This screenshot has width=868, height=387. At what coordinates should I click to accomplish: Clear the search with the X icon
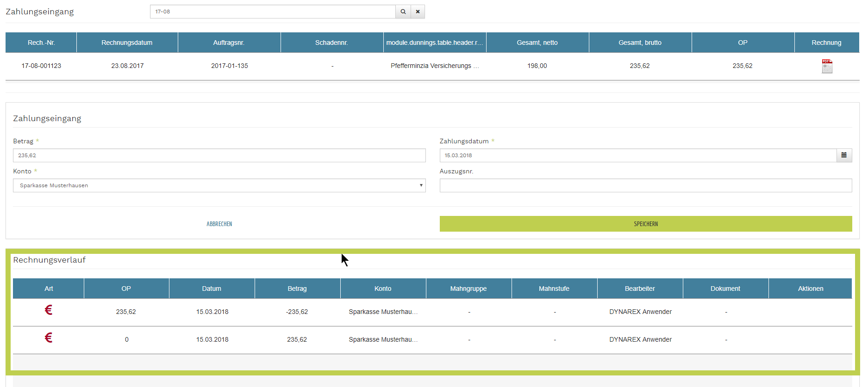(418, 12)
